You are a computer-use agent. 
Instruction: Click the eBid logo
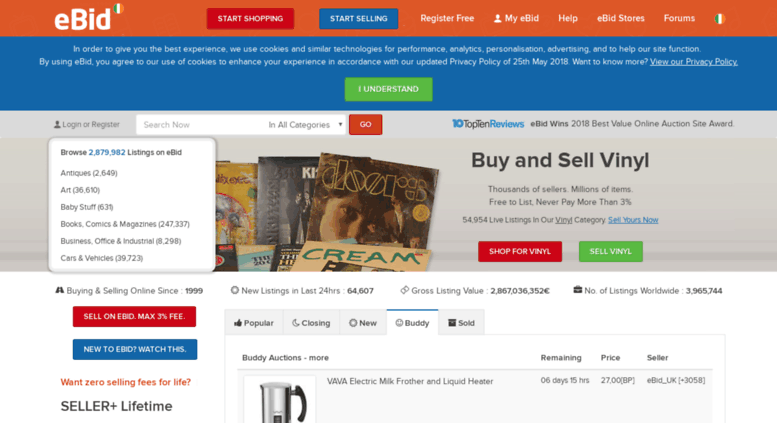(89, 18)
